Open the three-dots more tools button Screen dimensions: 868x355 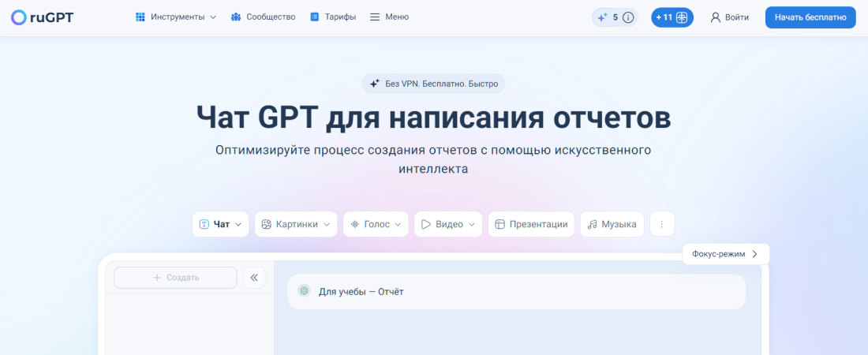[x=661, y=224]
